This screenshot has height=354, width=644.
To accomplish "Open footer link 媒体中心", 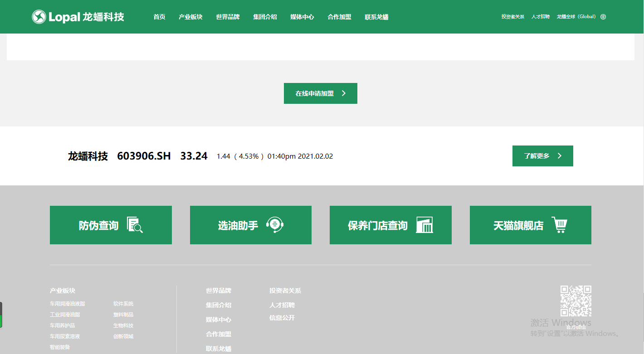I will point(219,320).
